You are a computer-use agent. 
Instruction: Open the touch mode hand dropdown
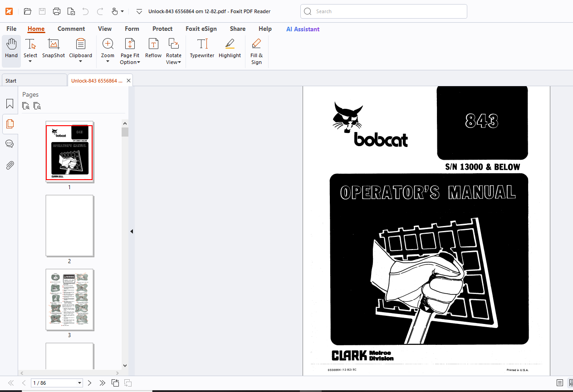tap(118, 11)
